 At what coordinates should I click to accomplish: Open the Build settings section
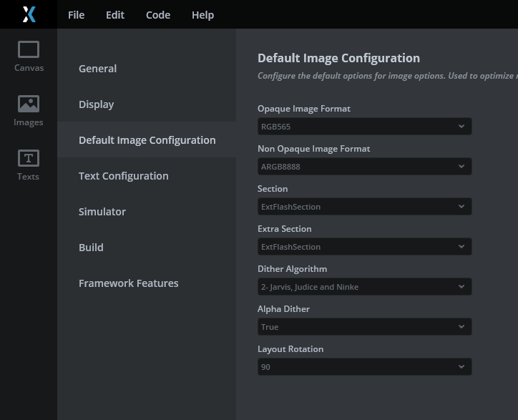[91, 248]
